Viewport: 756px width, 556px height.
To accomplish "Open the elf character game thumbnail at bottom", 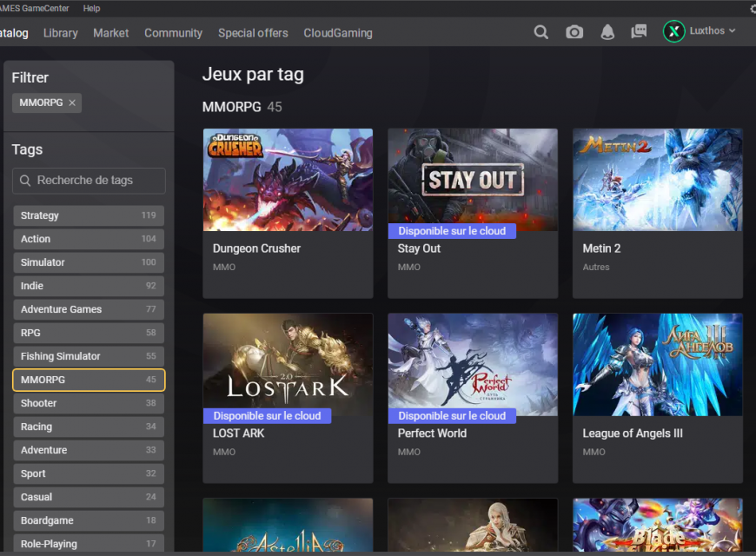I will click(473, 525).
